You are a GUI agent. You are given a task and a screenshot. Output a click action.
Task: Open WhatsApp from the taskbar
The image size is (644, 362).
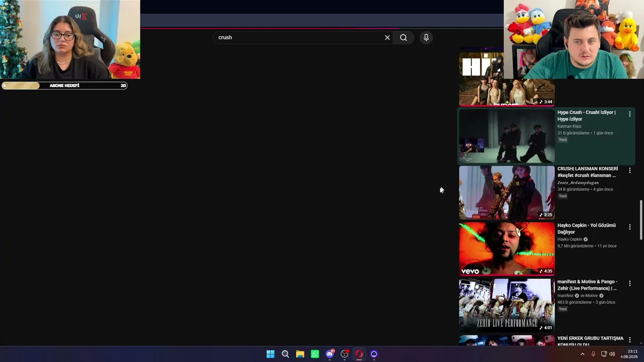point(315,354)
